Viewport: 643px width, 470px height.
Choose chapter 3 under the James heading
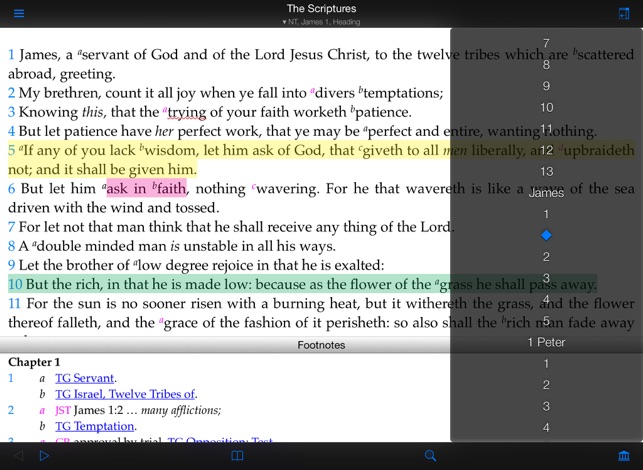point(546,278)
